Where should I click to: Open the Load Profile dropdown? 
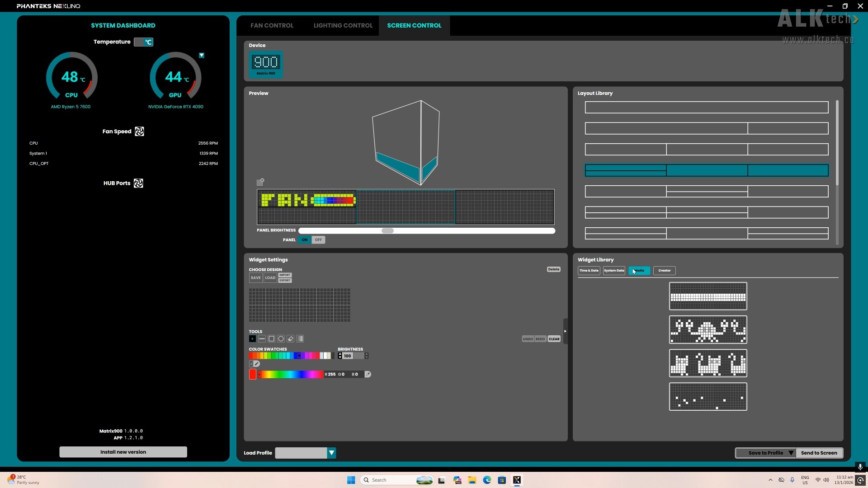click(x=331, y=453)
